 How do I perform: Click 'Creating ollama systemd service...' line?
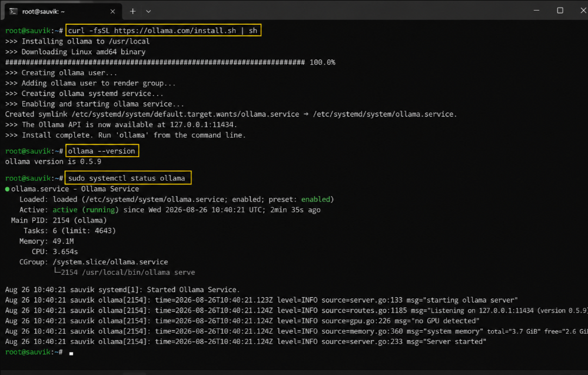coord(84,94)
